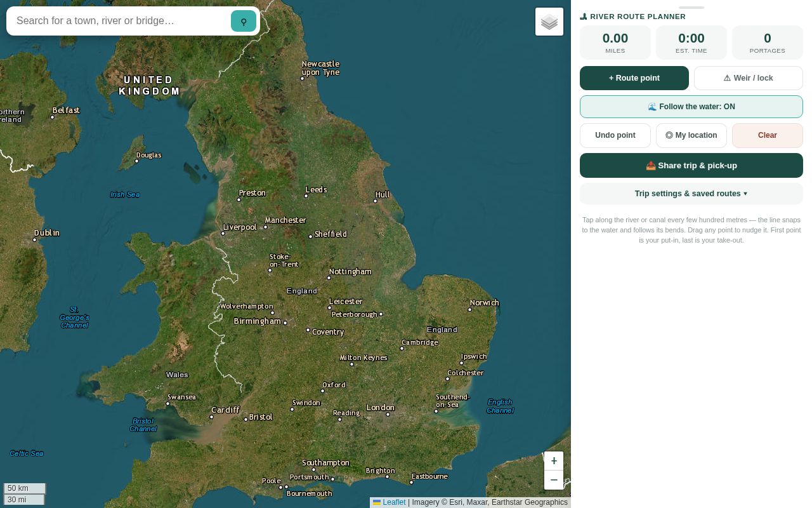Zoom out on the map
Image resolution: width=812 pixels, height=508 pixels.
click(554, 480)
